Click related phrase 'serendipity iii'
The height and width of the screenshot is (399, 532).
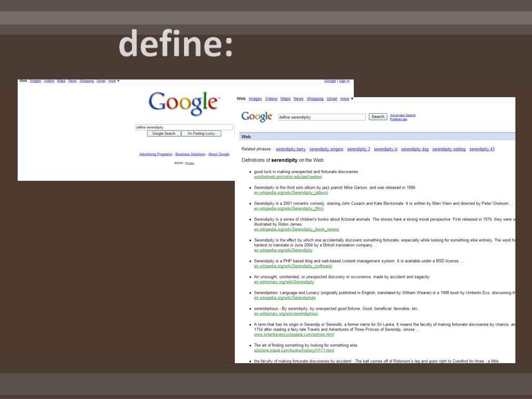pyautogui.click(x=385, y=149)
